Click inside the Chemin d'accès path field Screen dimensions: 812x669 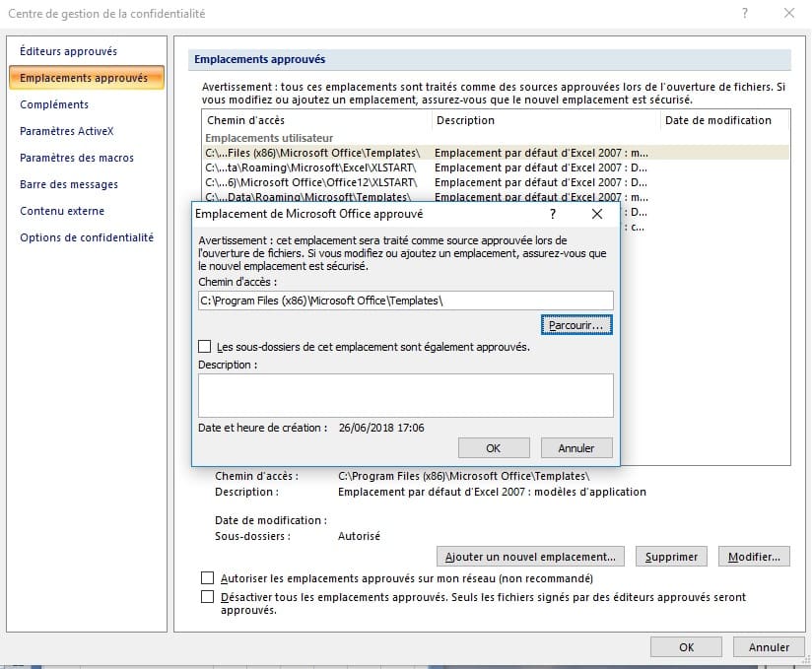(405, 301)
